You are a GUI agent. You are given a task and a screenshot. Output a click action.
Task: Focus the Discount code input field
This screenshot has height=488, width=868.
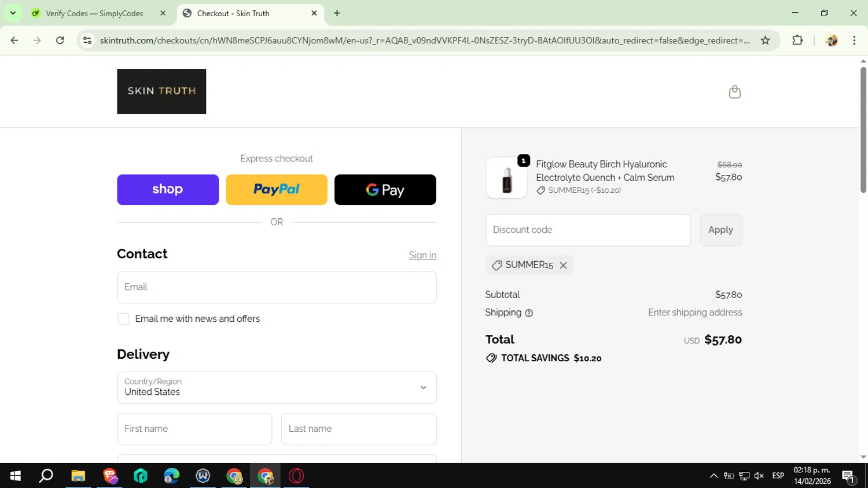coord(588,230)
